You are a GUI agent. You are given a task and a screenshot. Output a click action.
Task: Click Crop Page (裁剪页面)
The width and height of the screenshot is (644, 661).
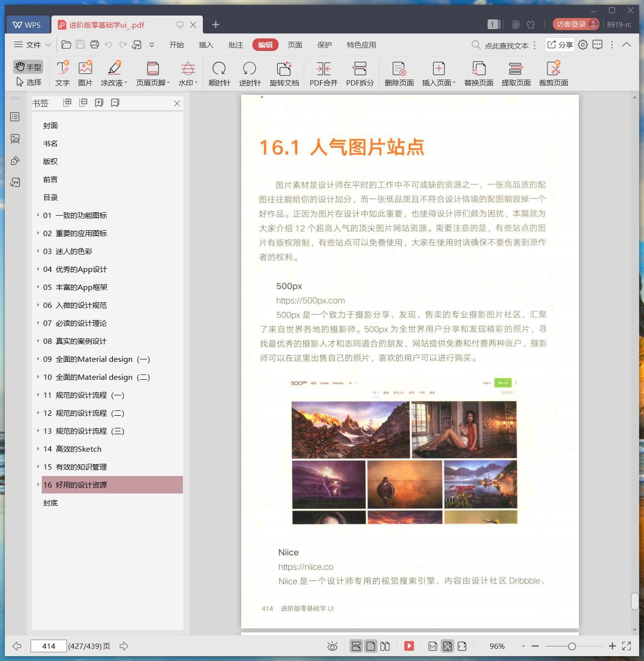coord(553,73)
